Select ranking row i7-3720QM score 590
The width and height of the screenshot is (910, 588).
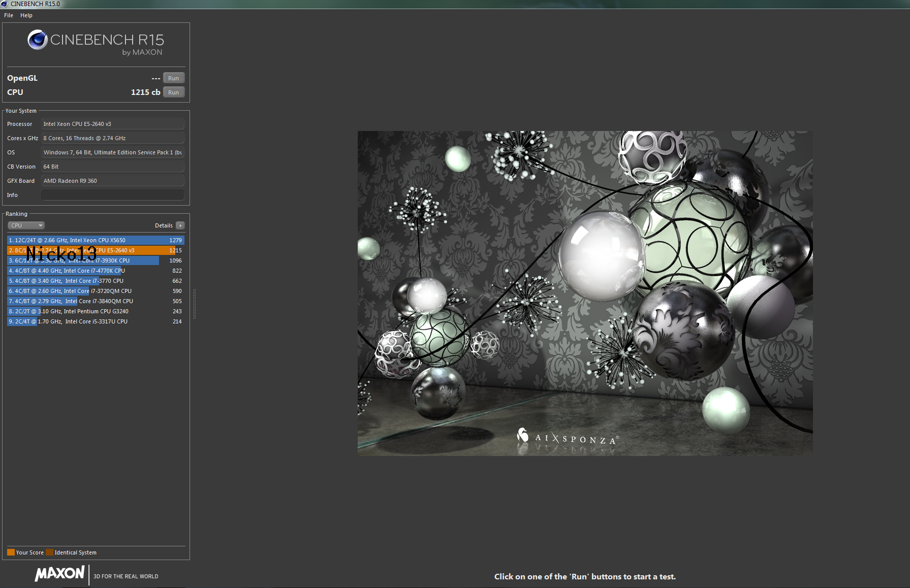pos(96,291)
